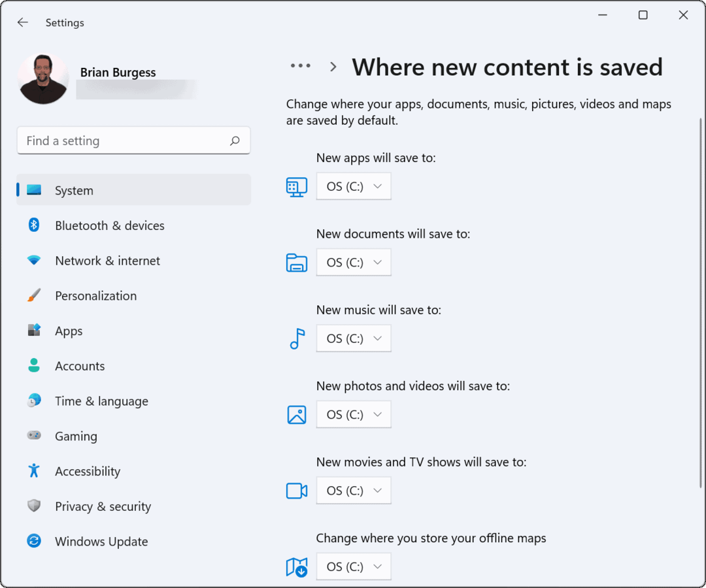Click the Gaming controller icon
706x588 pixels.
coord(34,436)
